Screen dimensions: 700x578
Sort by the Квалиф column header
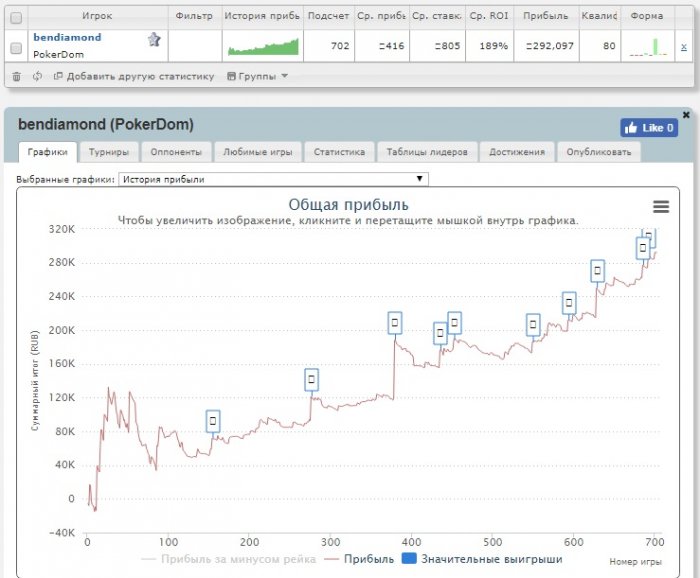click(600, 16)
